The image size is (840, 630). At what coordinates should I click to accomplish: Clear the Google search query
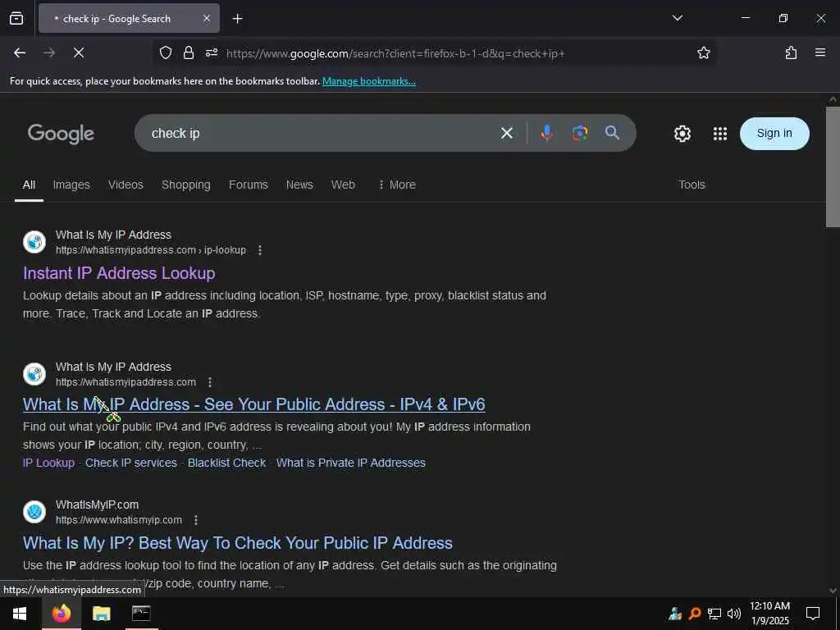click(506, 133)
